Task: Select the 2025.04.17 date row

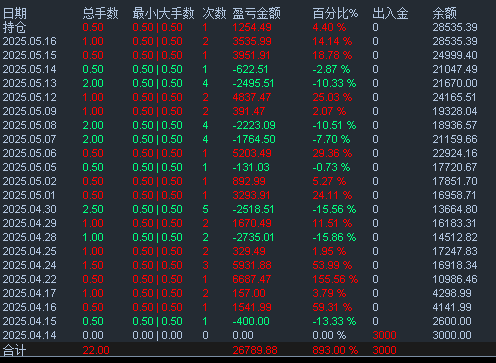Action: (30, 293)
